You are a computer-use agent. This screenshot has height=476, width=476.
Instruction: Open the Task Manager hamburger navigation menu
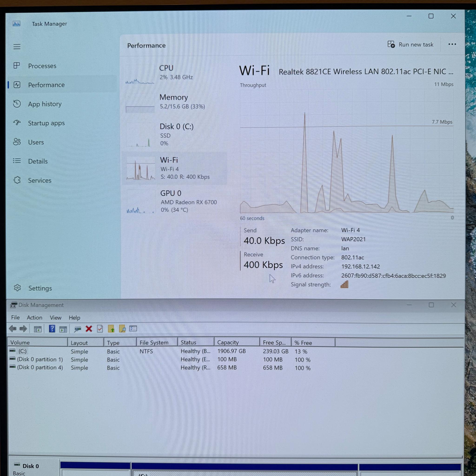point(17,46)
